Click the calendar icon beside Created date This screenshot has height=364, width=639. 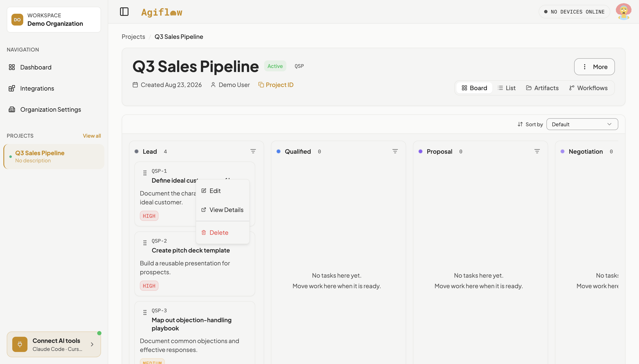pyautogui.click(x=135, y=85)
